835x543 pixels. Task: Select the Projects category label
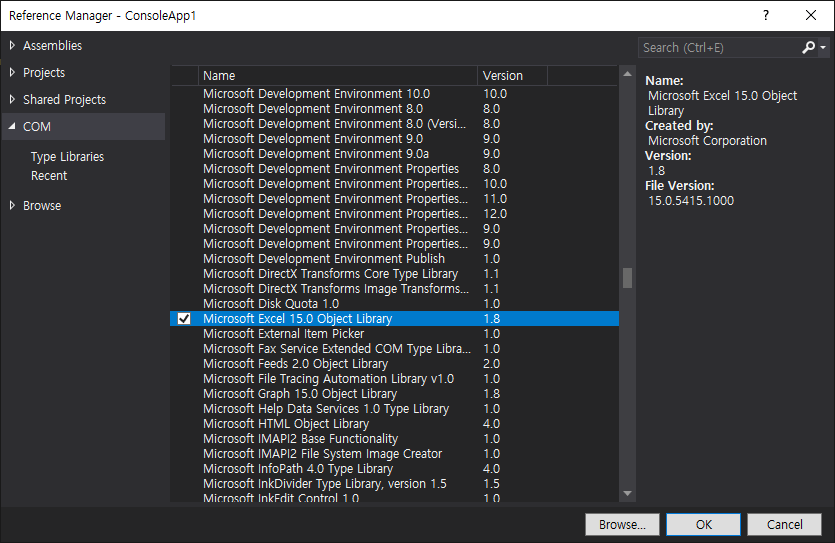44,72
